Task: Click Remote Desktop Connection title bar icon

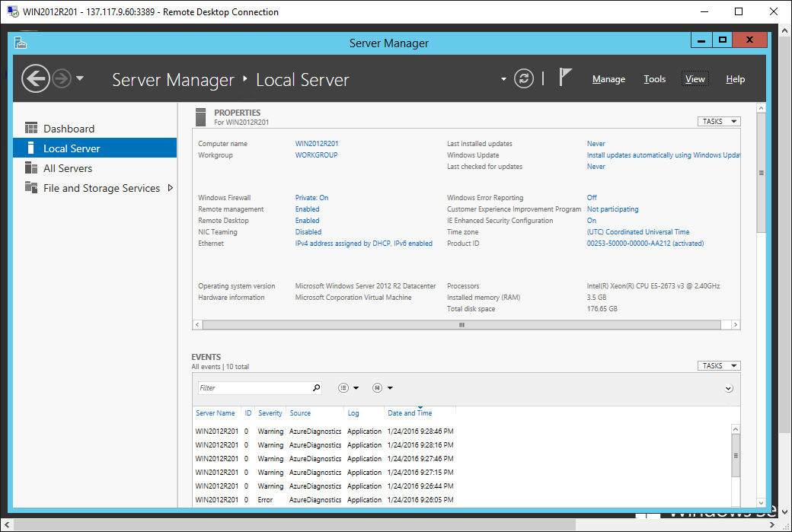Action: 13,11
